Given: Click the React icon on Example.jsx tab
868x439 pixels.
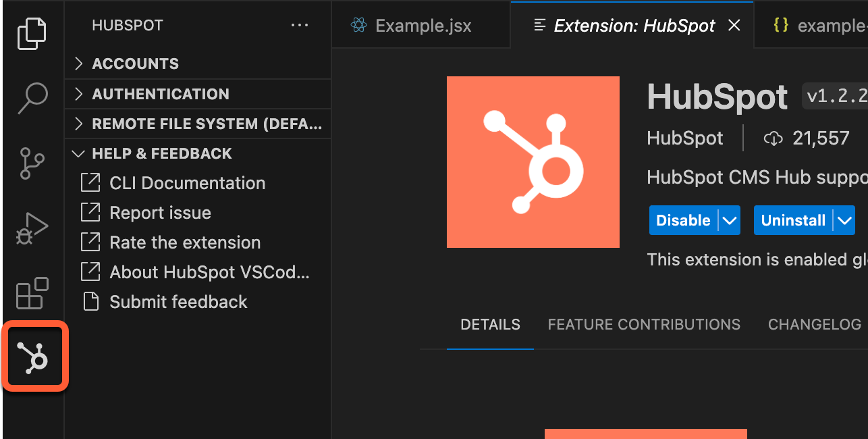Looking at the screenshot, I should pyautogui.click(x=358, y=26).
